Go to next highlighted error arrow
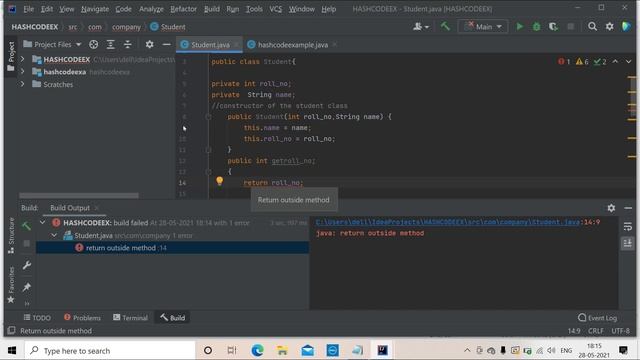The height and width of the screenshot is (360, 640). (x=629, y=62)
